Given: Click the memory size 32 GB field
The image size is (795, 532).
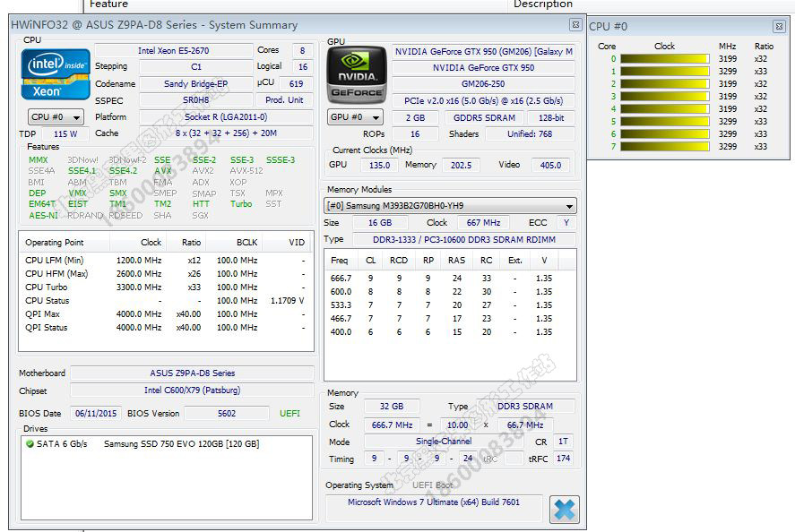Looking at the screenshot, I should click(x=392, y=407).
